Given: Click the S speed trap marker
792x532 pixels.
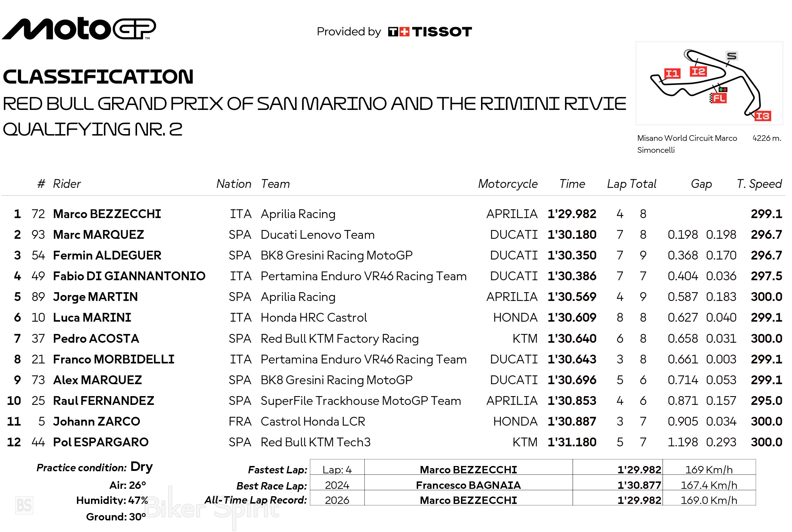Looking at the screenshot, I should pyautogui.click(x=732, y=56).
